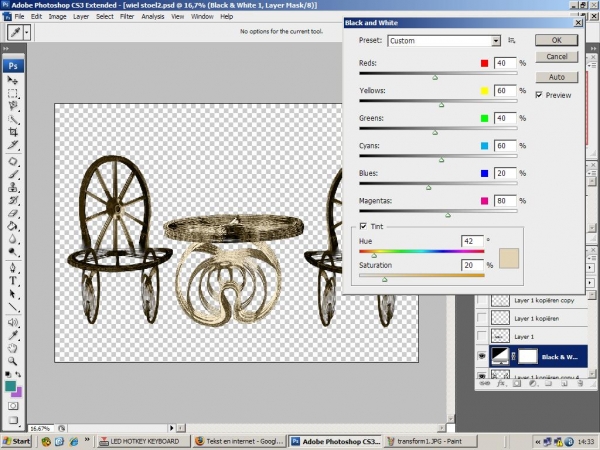Select the Magic Wand tool
600x450 pixels.
(x=13, y=119)
